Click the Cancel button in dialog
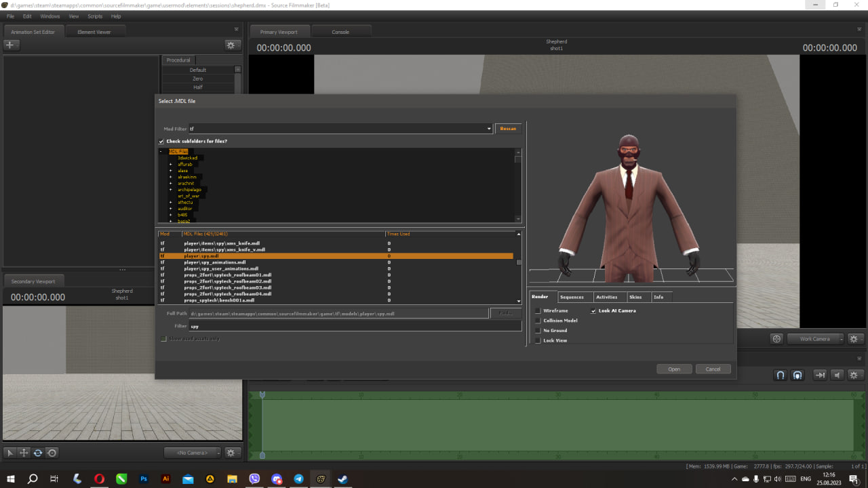 713,369
